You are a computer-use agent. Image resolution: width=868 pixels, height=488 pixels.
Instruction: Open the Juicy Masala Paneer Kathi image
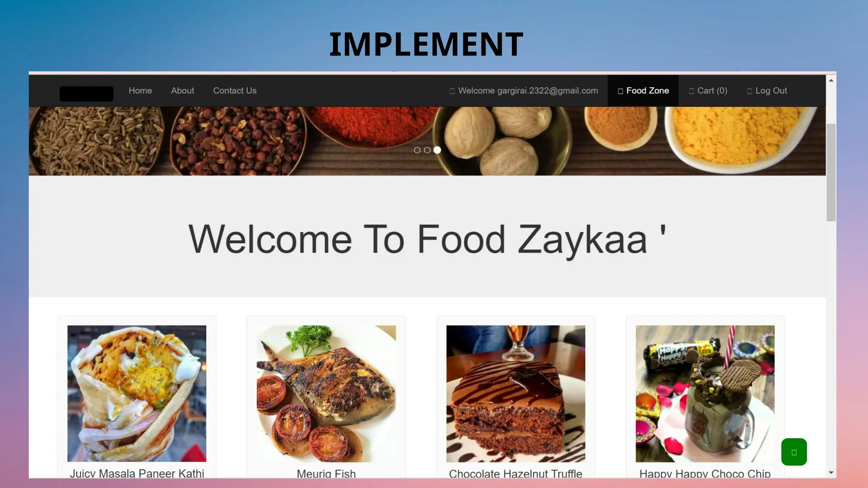tap(137, 394)
